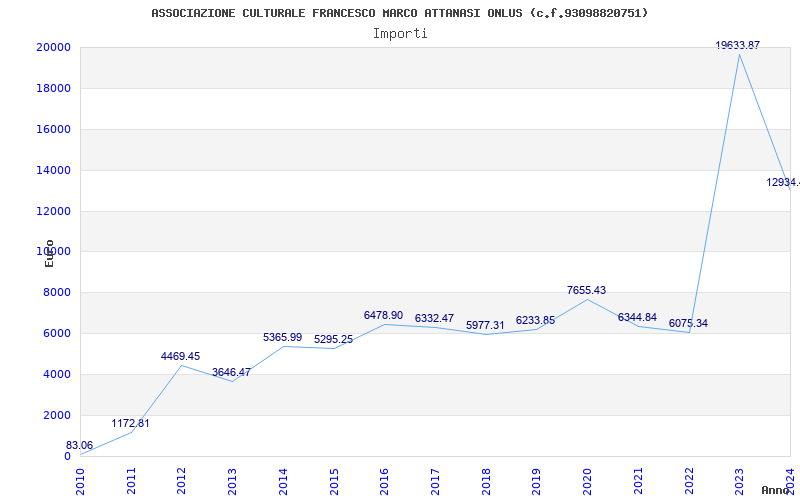Click the 6075.34 label for 2022
This screenshot has width=800, height=500.
click(688, 323)
